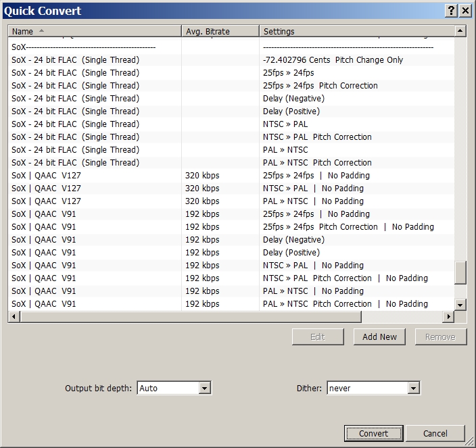Select QAAC V91 PAL » NTSC No Padding only
Screen dimensions: 476x448
231,291
